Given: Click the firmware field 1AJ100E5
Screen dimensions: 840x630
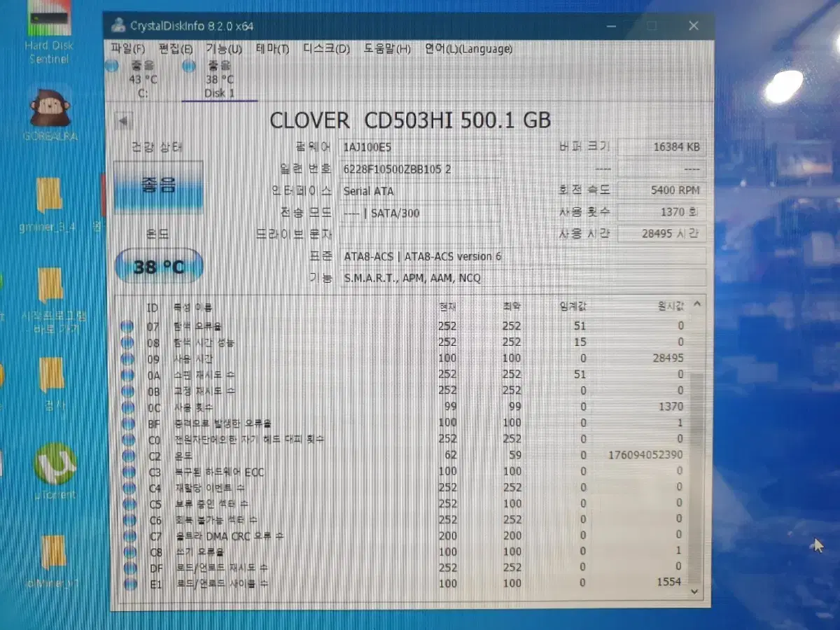Looking at the screenshot, I should tap(420, 147).
